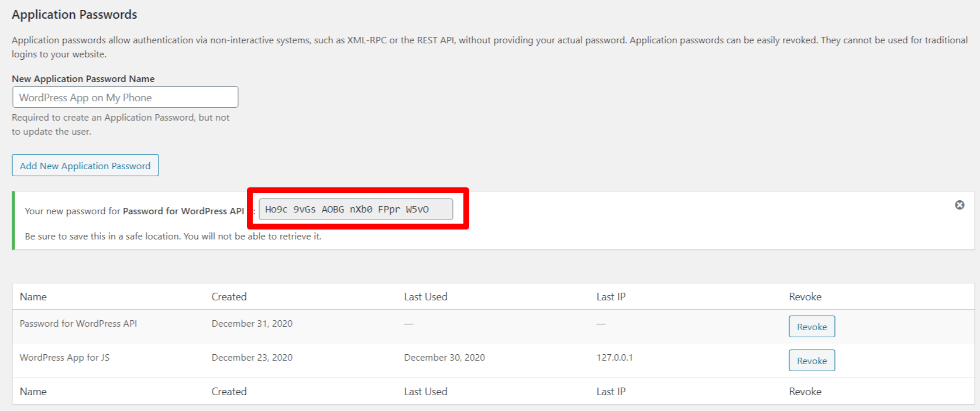Select the generated application password field

(356, 210)
